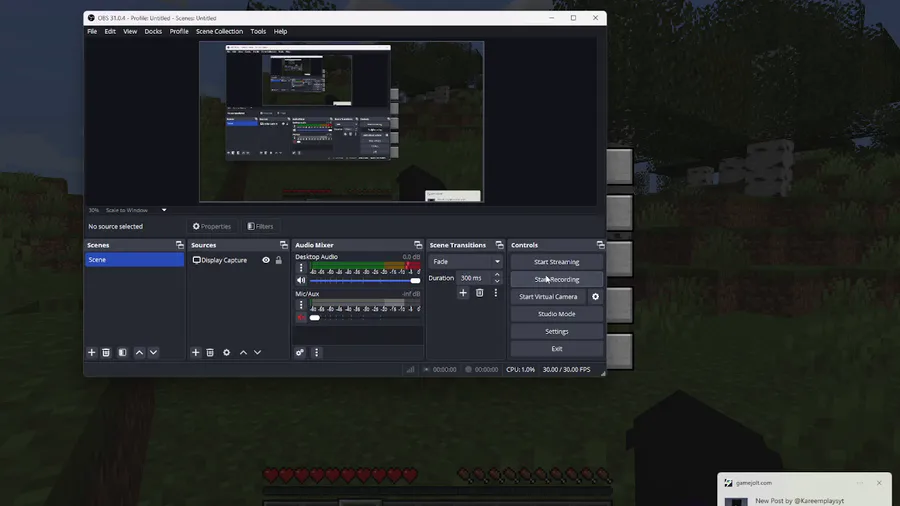Remove selected scene with the Scenes trash icon

(106, 352)
